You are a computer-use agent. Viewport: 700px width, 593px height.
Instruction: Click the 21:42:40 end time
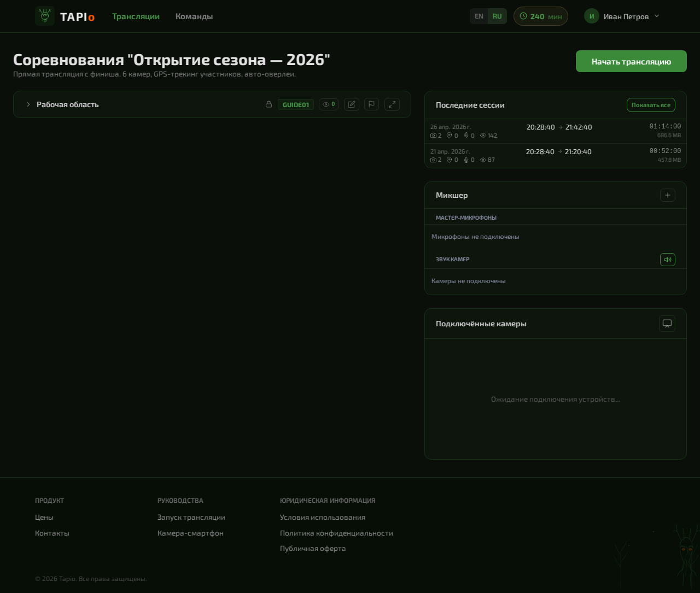point(579,127)
